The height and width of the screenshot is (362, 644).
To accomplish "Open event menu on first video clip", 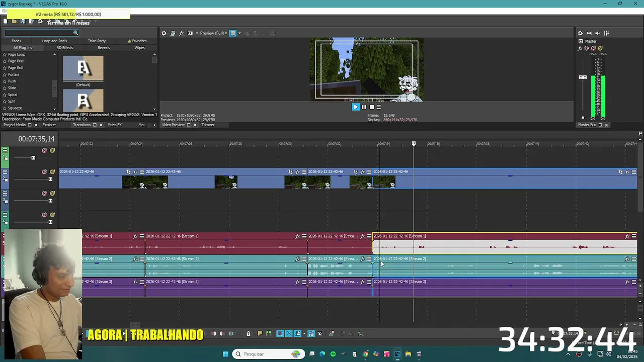I will click(x=142, y=172).
